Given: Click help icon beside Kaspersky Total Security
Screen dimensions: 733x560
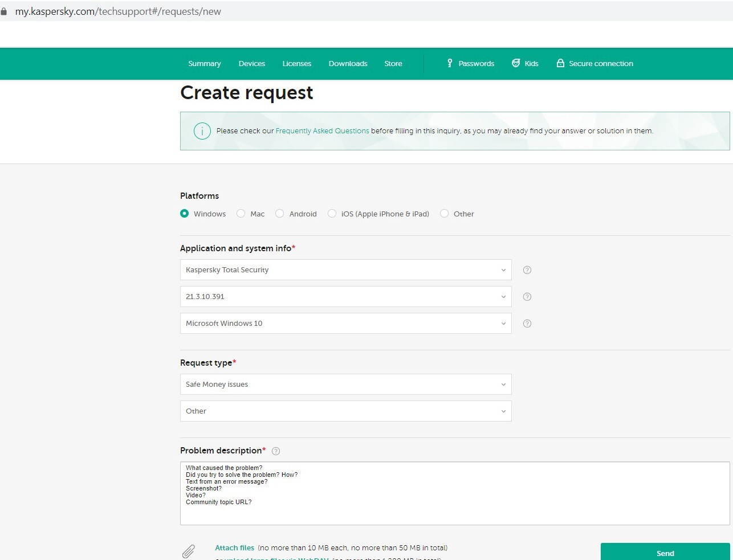Looking at the screenshot, I should pos(527,270).
